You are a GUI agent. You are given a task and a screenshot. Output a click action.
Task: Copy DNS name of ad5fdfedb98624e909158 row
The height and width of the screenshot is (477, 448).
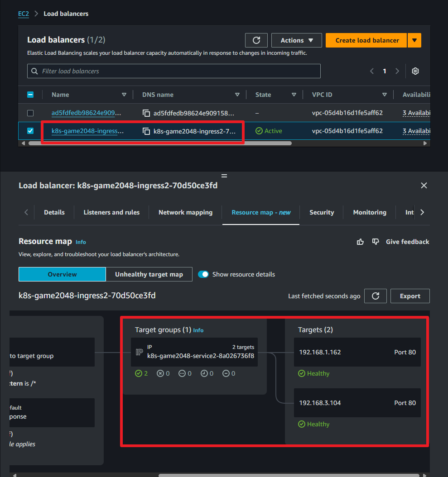pyautogui.click(x=146, y=113)
